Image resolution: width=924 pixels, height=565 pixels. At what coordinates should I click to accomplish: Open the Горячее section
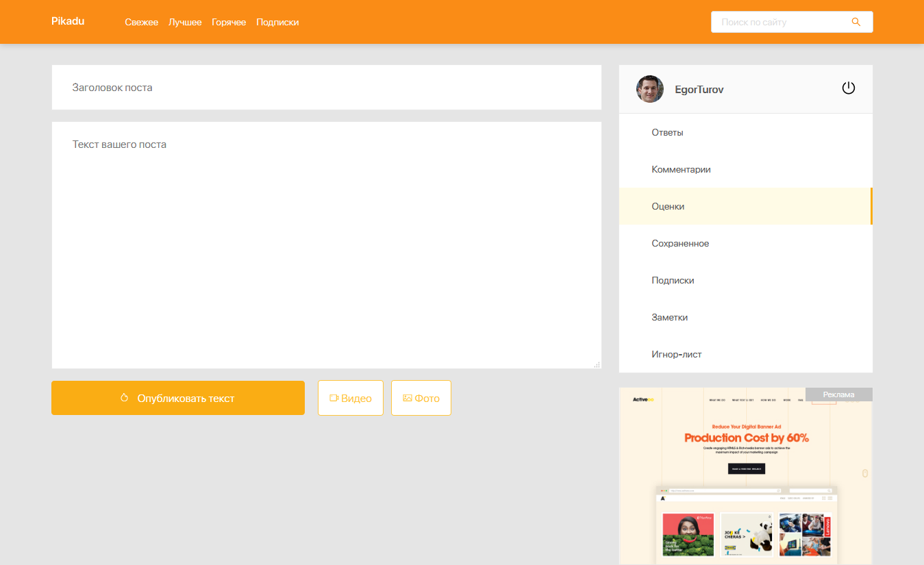pos(229,22)
